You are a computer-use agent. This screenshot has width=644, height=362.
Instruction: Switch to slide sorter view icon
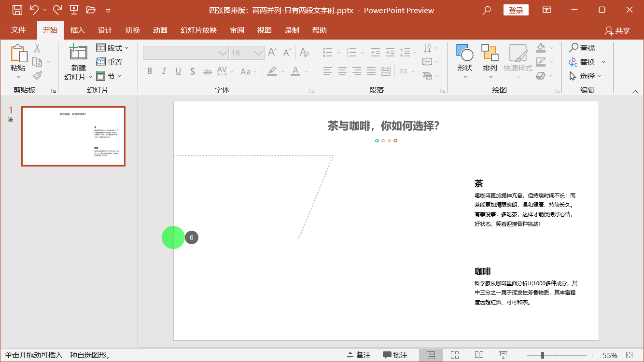coord(455,355)
